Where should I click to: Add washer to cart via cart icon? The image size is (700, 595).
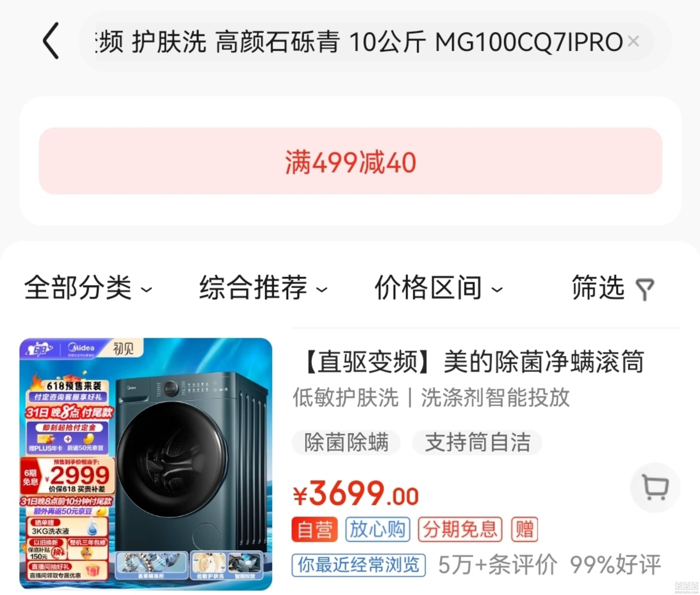(655, 487)
